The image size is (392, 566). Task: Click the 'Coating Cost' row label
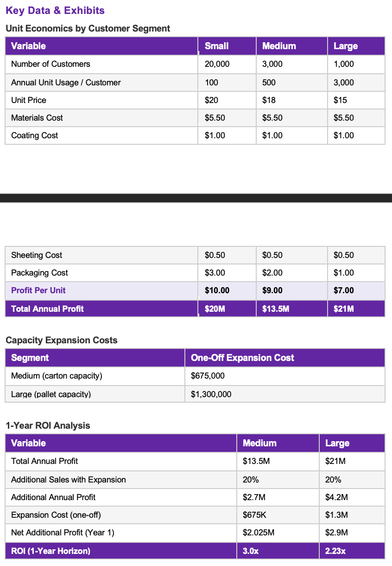click(x=35, y=135)
